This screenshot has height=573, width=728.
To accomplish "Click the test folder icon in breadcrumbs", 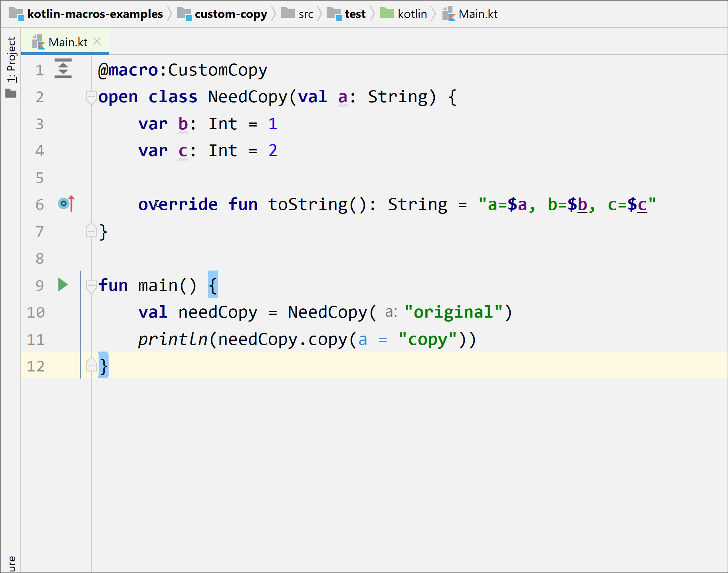I will (334, 14).
